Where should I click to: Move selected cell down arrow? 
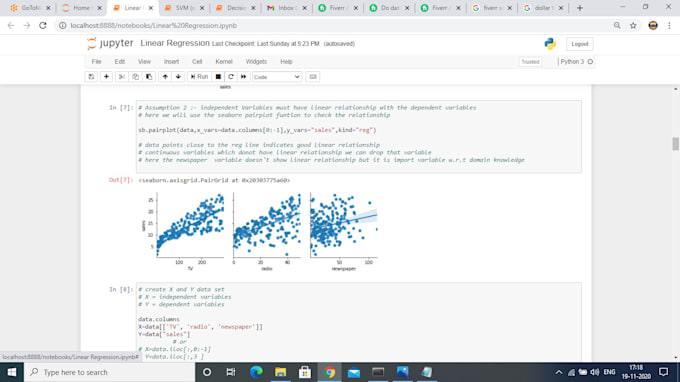click(x=178, y=77)
